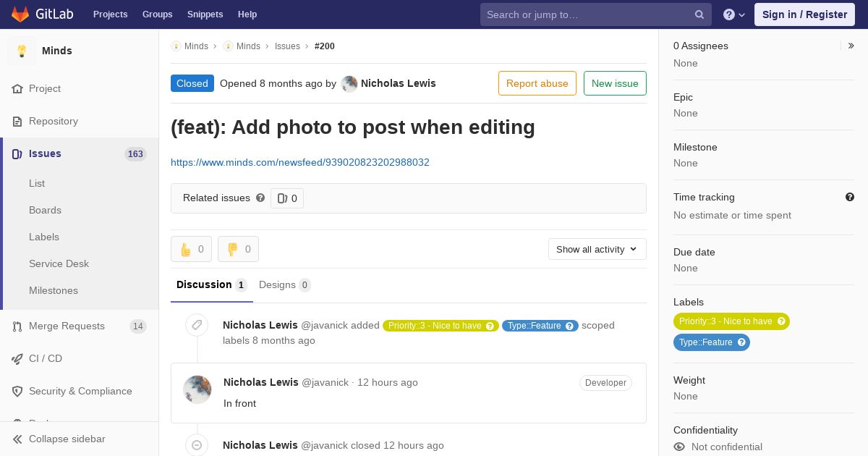The height and width of the screenshot is (456, 868).
Task: Click the CI / CD rocket icon
Action: [17, 358]
